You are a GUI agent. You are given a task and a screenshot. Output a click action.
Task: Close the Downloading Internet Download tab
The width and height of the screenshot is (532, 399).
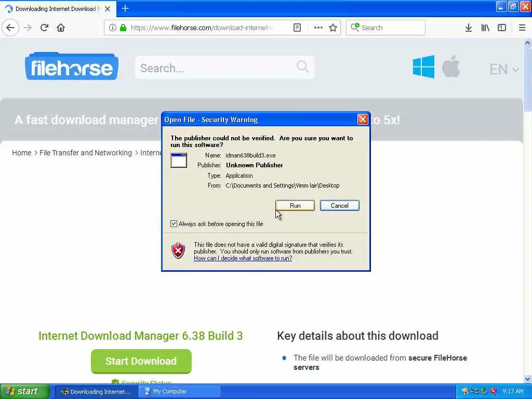click(x=108, y=9)
